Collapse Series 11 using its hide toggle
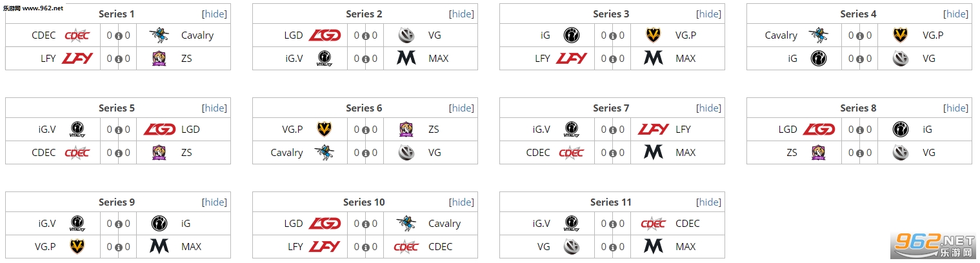The image size is (980, 263). pyautogui.click(x=709, y=202)
